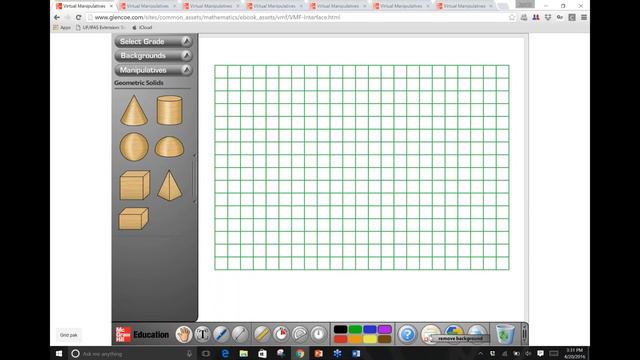
Task: Click the glencoe.com address bar
Action: point(300,18)
